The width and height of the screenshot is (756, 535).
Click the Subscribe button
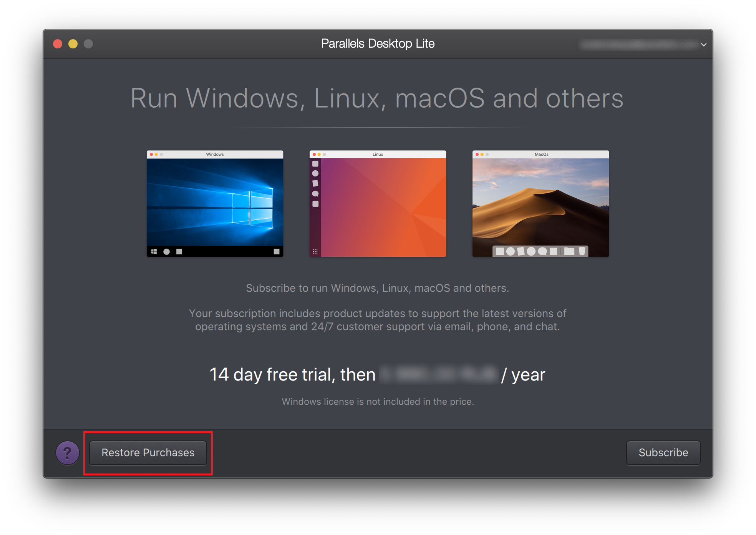(663, 453)
